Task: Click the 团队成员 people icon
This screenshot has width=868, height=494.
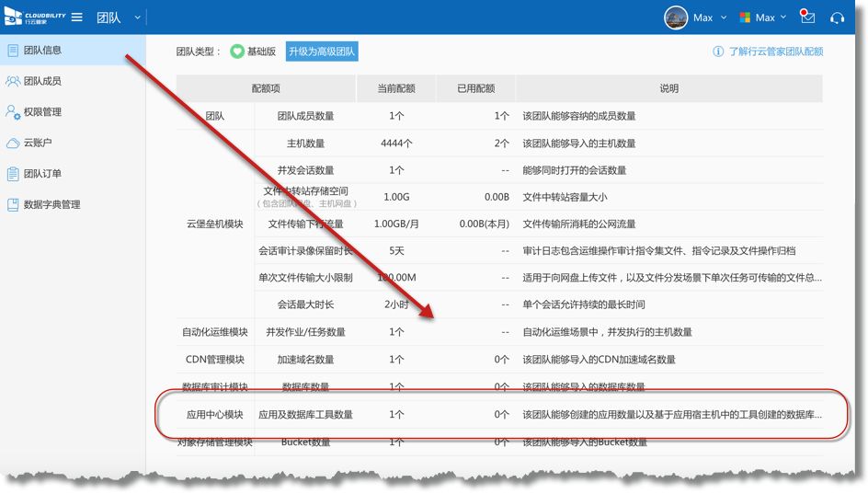Action: pos(13,81)
